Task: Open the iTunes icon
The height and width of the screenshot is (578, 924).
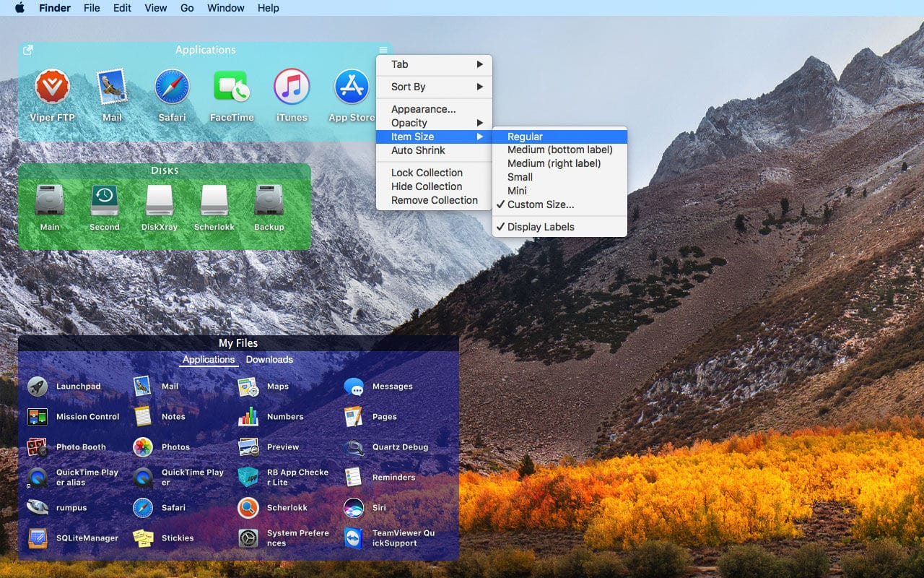Action: pos(292,88)
